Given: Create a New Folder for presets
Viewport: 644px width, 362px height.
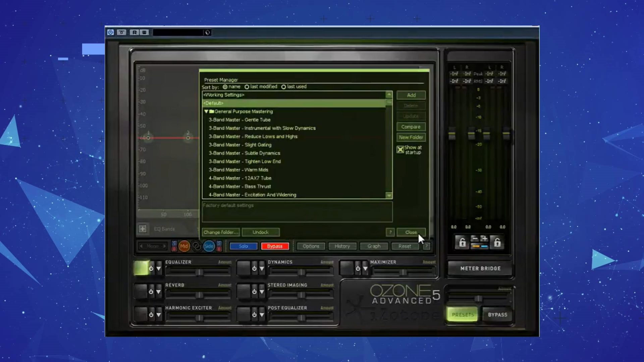Looking at the screenshot, I should (x=411, y=137).
